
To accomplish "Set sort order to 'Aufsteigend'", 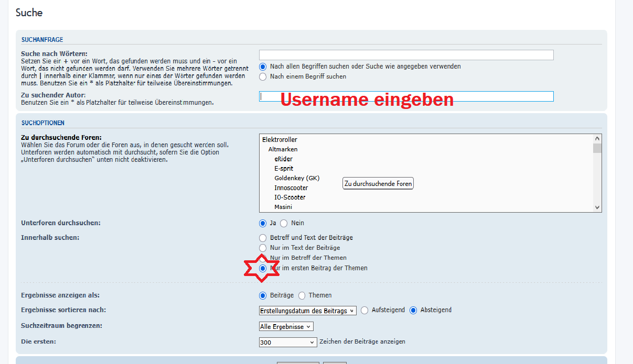I will pyautogui.click(x=365, y=310).
